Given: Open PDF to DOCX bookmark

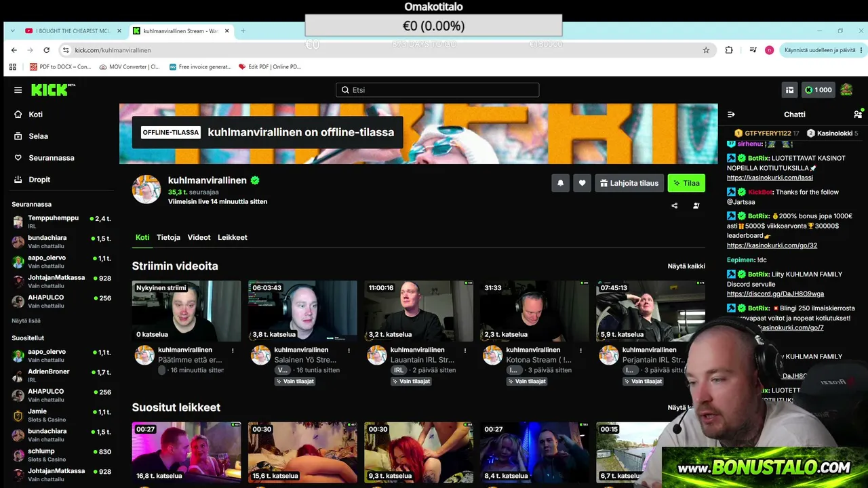Looking at the screenshot, I should pos(60,66).
